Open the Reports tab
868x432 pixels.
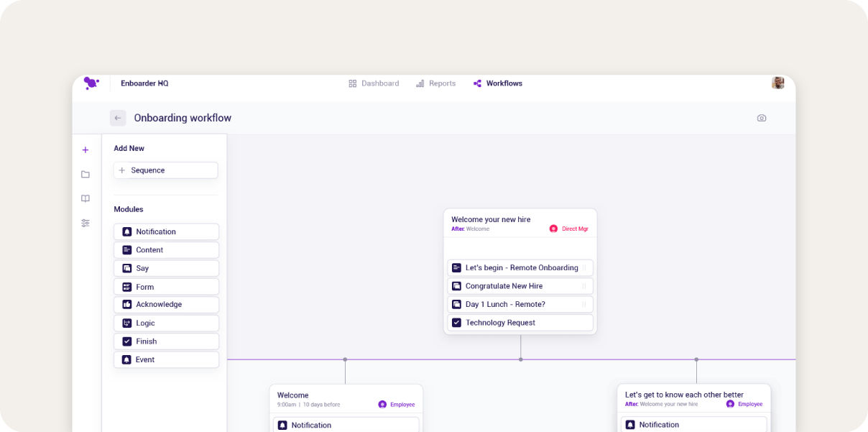[435, 83]
